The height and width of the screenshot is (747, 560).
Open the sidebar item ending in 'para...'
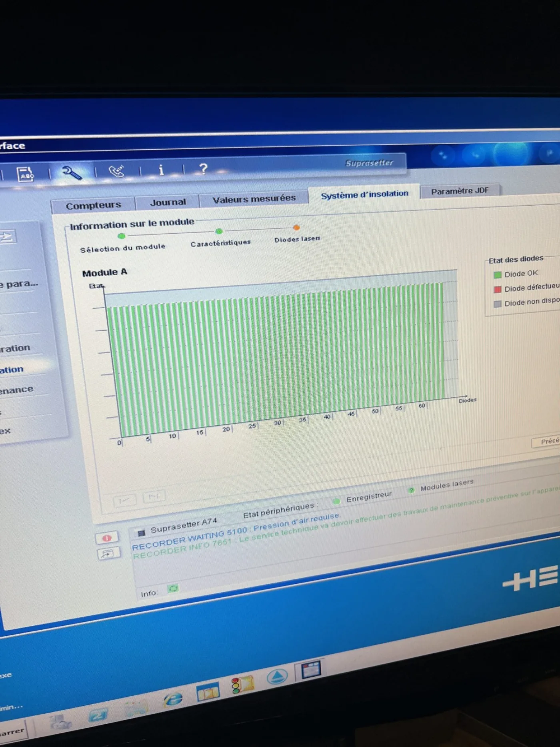click(x=19, y=284)
